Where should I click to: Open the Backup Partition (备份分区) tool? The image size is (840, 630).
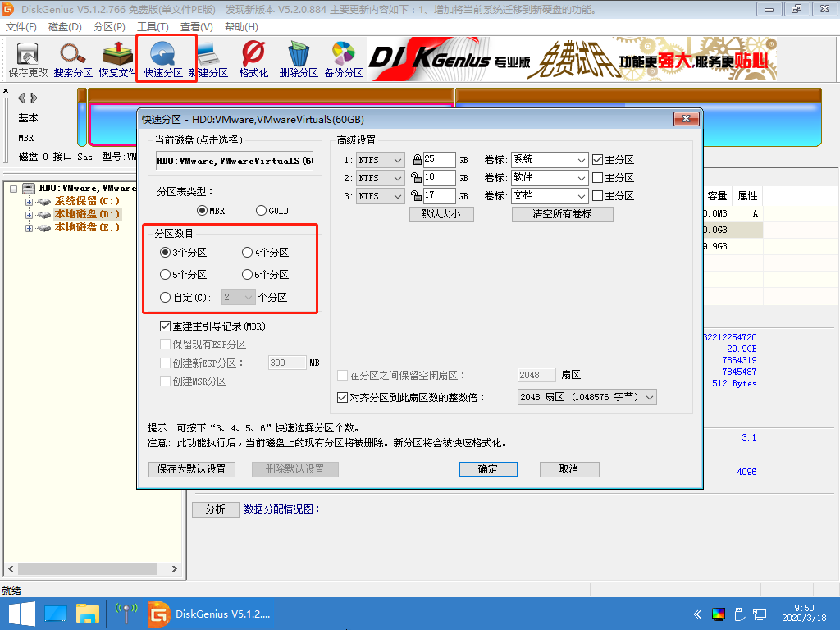click(x=344, y=60)
